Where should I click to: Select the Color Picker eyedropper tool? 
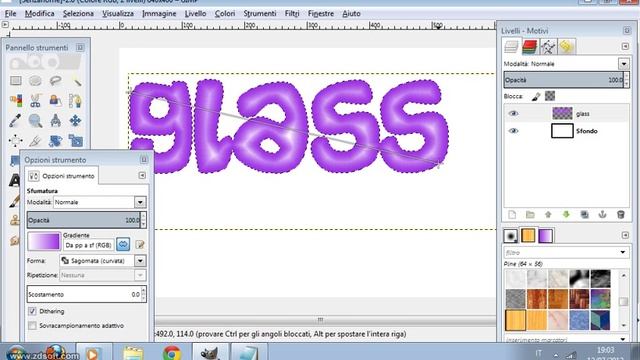click(16, 120)
